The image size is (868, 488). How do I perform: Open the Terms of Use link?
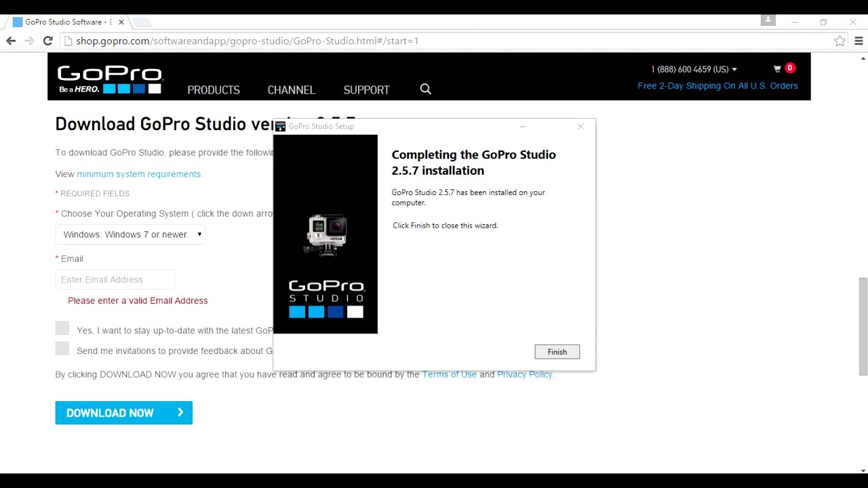coord(449,374)
